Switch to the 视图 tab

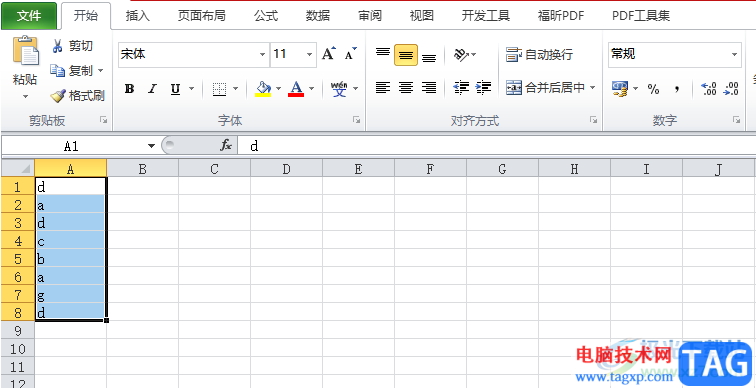[422, 16]
